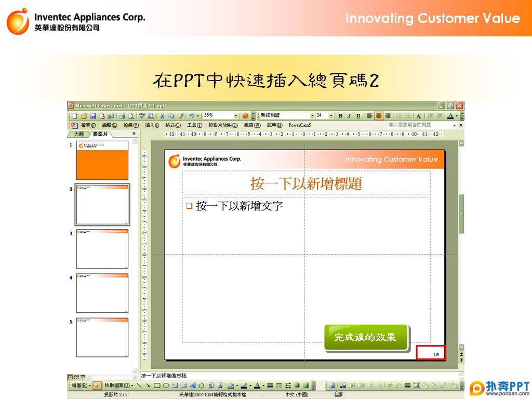The image size is (532, 399).
Task: Close the slide thumbnails pane with X
Action: 134,134
